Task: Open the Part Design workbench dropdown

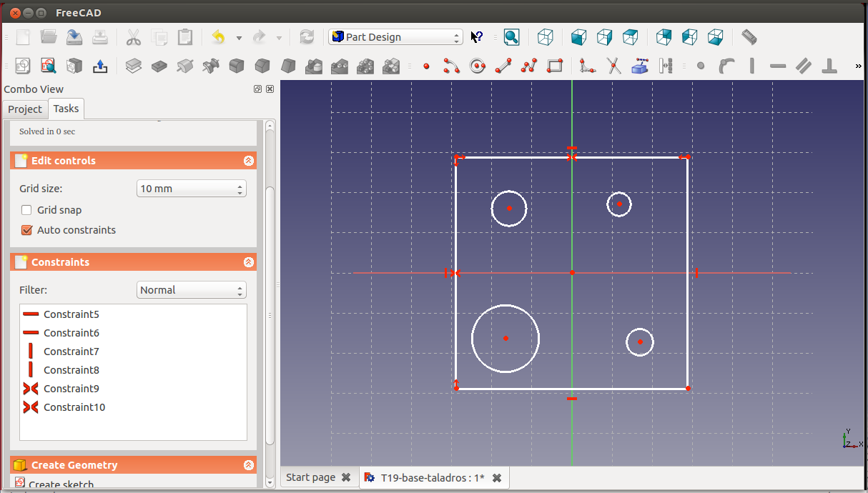Action: [395, 37]
